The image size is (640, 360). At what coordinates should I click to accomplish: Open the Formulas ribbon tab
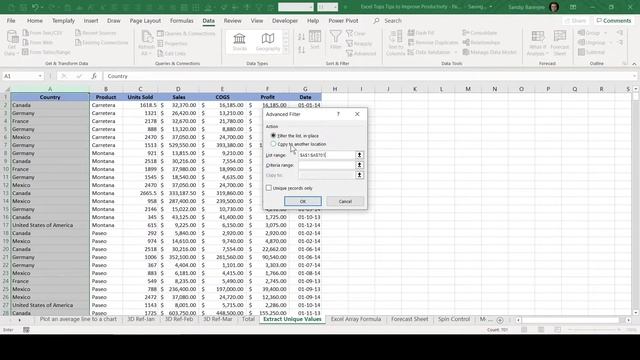182,20
